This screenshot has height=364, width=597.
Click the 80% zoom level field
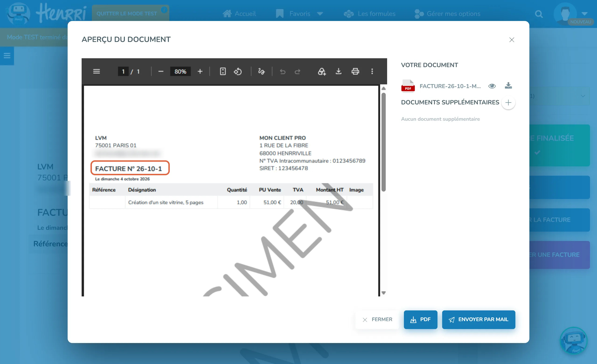pos(180,72)
